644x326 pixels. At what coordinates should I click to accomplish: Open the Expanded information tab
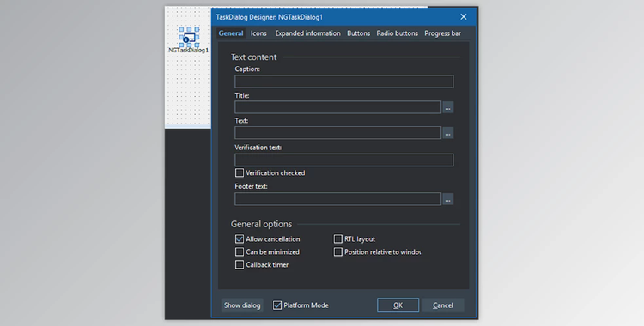(x=307, y=33)
